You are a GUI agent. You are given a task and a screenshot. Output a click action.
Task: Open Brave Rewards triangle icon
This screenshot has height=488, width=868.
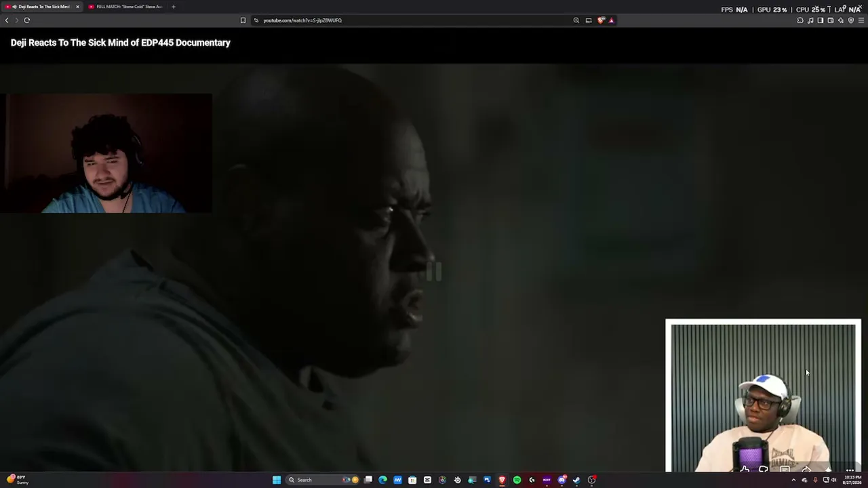(x=611, y=20)
